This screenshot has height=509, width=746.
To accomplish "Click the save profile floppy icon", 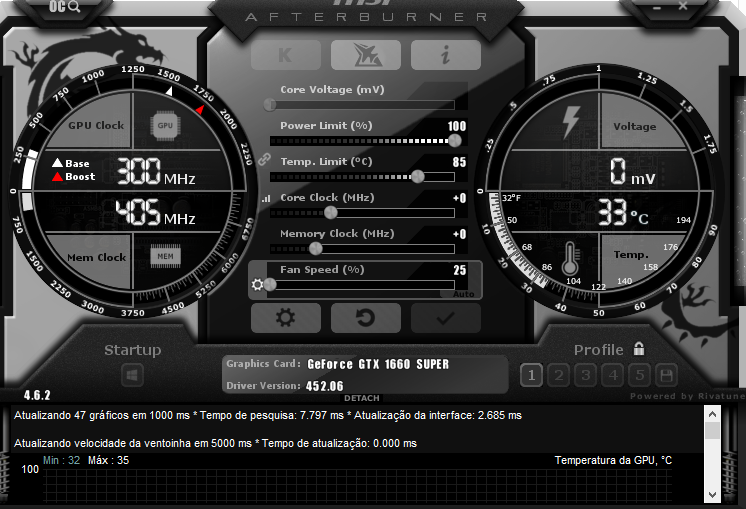I will pos(667,375).
